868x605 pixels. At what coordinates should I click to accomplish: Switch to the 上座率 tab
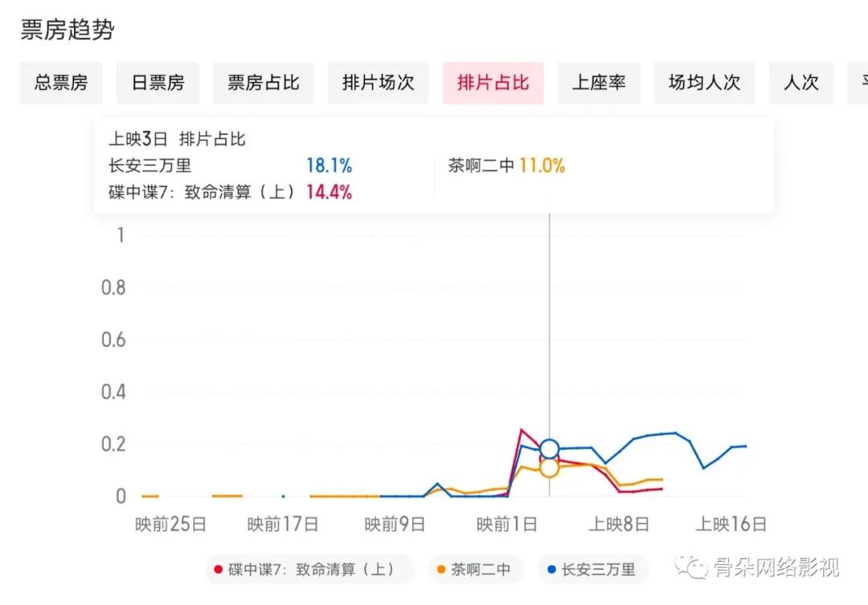[x=599, y=83]
